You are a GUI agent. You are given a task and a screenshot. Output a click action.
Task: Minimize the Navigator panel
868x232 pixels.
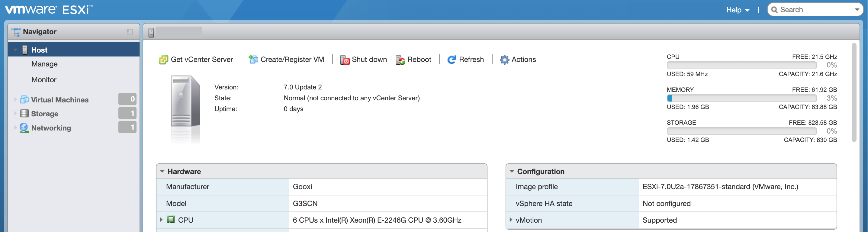(130, 32)
